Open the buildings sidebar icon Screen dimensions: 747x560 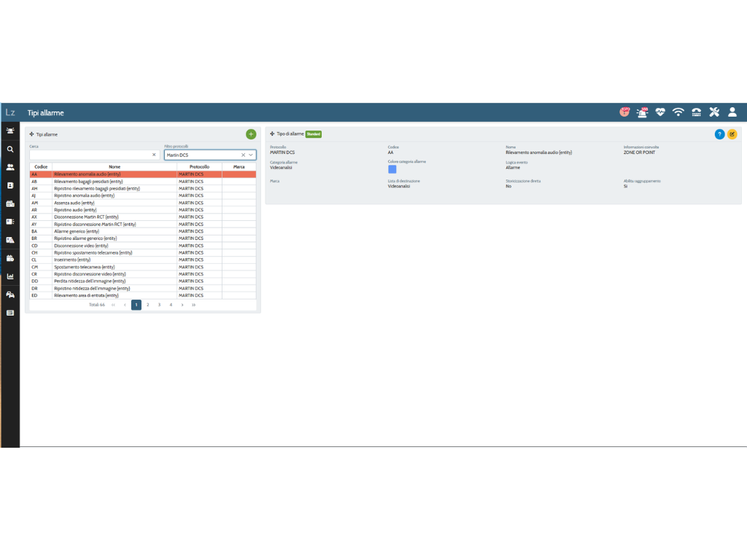click(10, 204)
